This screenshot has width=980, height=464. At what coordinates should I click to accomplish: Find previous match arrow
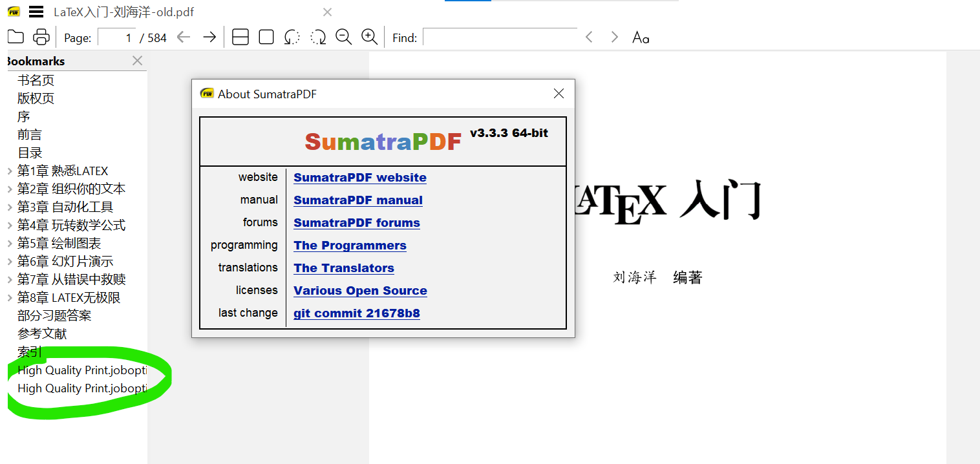click(589, 37)
